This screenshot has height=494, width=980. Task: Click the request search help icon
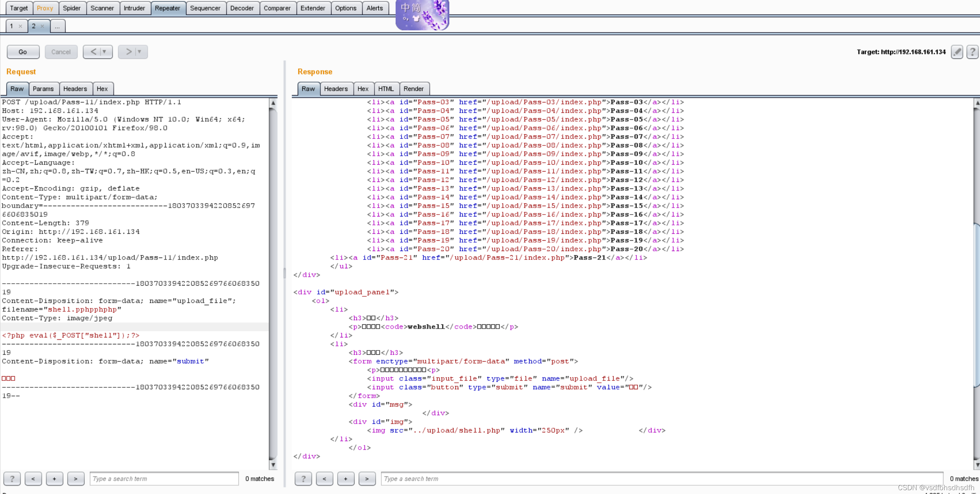(12, 479)
